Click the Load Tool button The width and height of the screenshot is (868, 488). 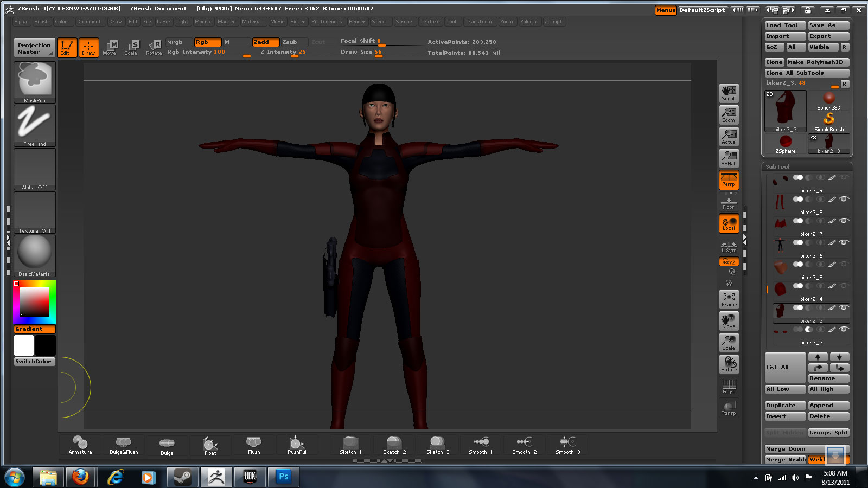785,25
